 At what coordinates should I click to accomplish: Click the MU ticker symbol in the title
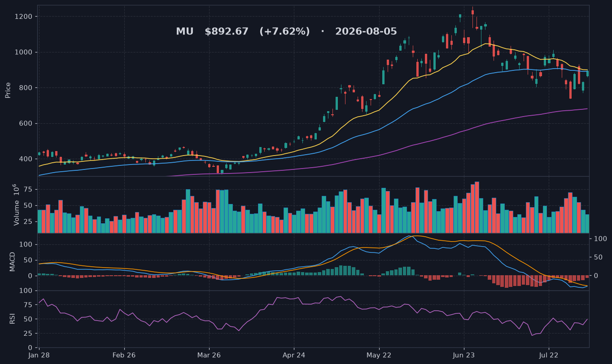point(184,31)
